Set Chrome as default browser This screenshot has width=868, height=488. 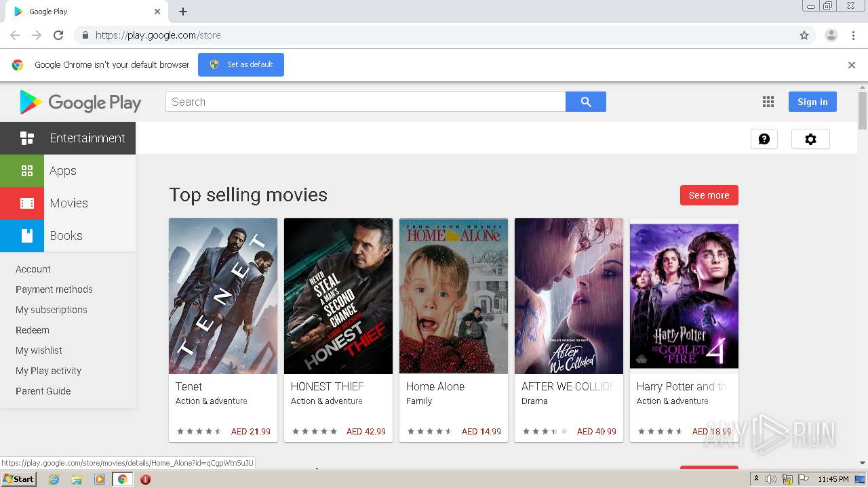(241, 64)
